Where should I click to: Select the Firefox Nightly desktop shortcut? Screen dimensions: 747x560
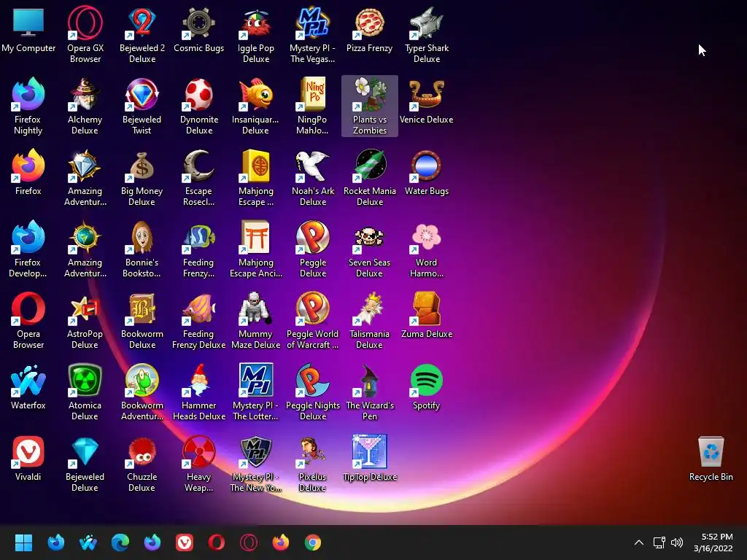[28, 106]
